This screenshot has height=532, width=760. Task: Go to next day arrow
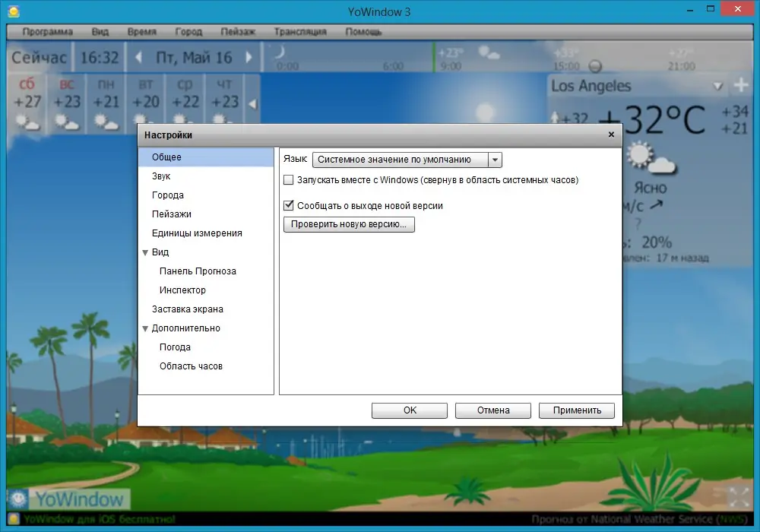point(249,57)
